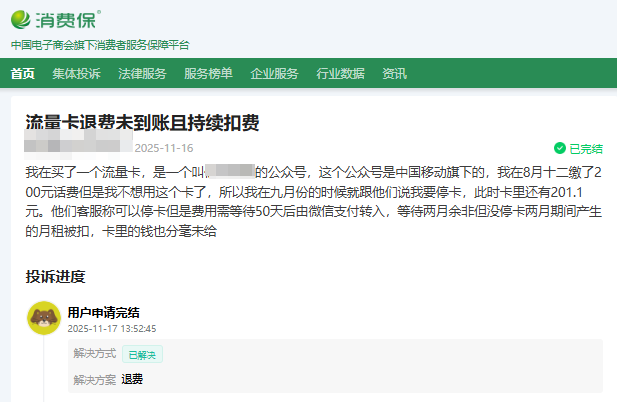This screenshot has width=617, height=402.
Task: Click the 退费 resolution text
Action: pos(133,379)
